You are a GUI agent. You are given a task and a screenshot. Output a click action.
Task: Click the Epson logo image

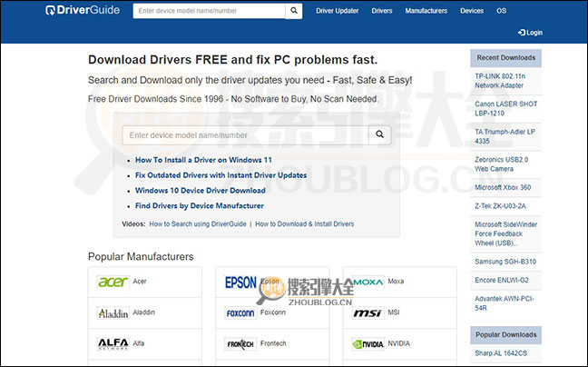click(x=240, y=283)
